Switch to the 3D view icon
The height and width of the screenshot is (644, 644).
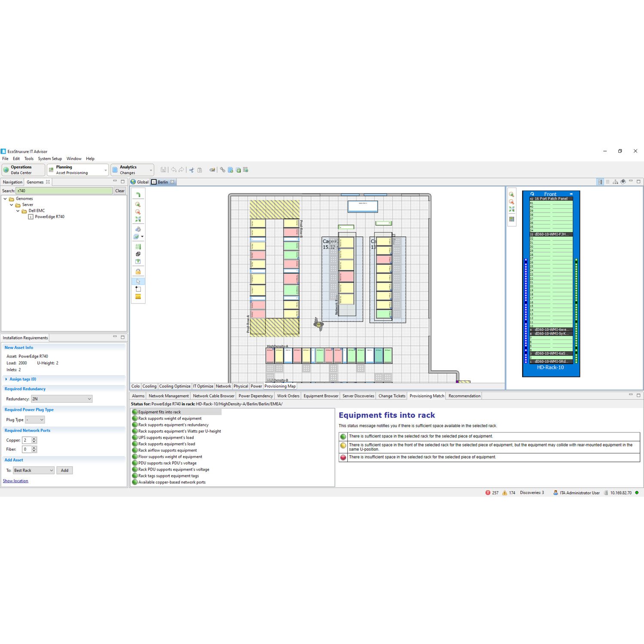click(623, 182)
